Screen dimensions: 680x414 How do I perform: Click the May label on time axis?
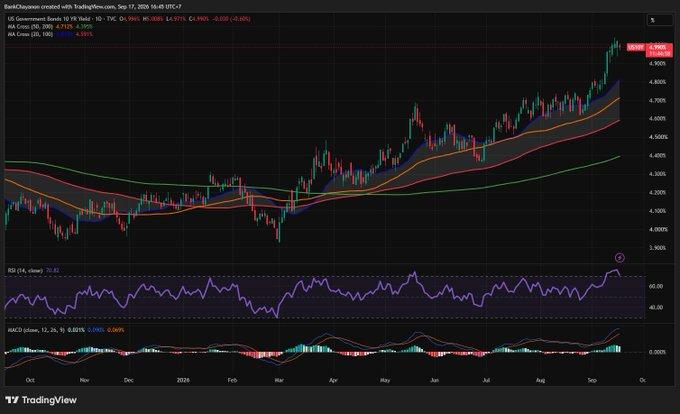(385, 380)
